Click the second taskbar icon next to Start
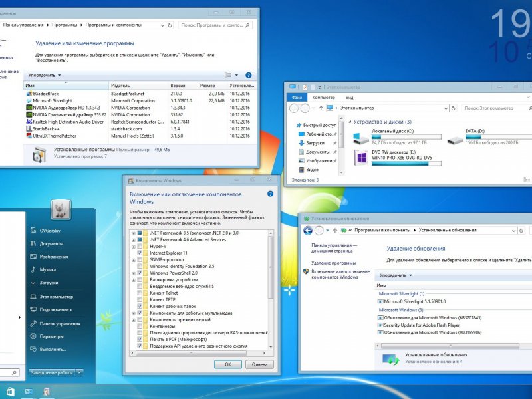Viewport: 532px width, 399px height. (x=29, y=392)
